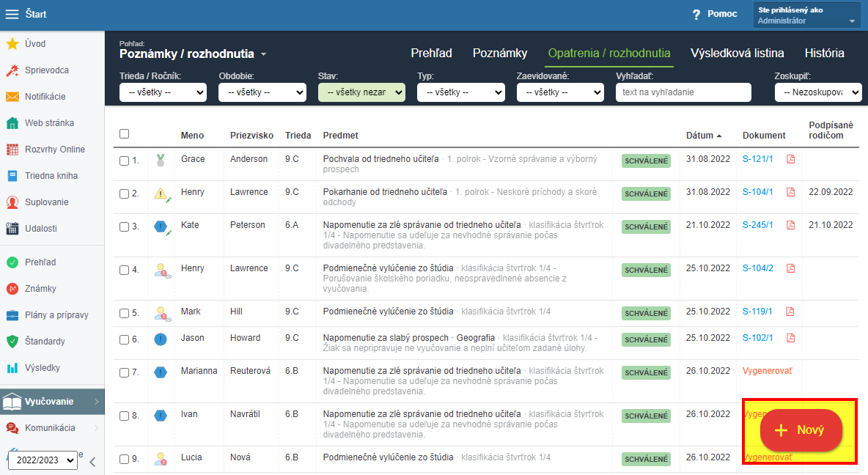Switch to the Poznámky tab
Viewport: 868px width, 475px height.
pos(500,54)
